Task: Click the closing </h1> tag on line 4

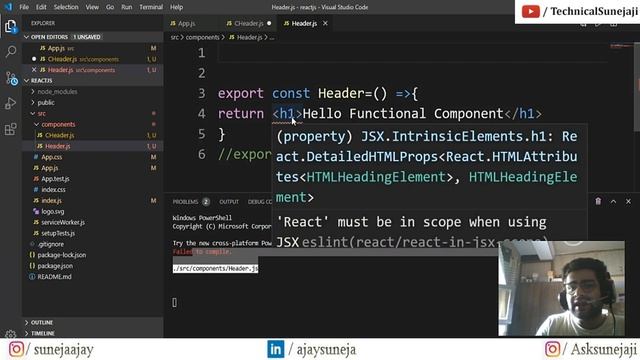Action: (523, 113)
